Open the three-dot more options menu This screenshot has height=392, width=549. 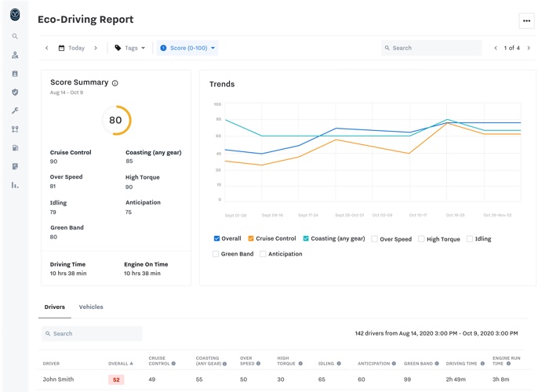(x=526, y=20)
